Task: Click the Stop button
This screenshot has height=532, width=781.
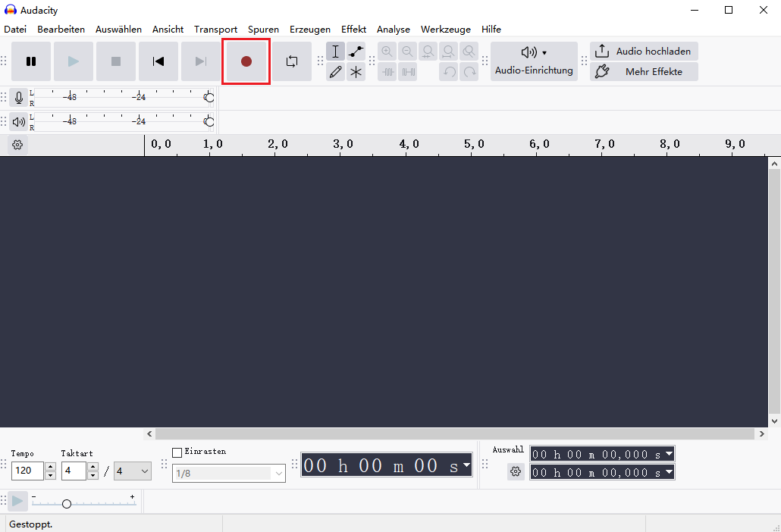Action: pos(115,61)
